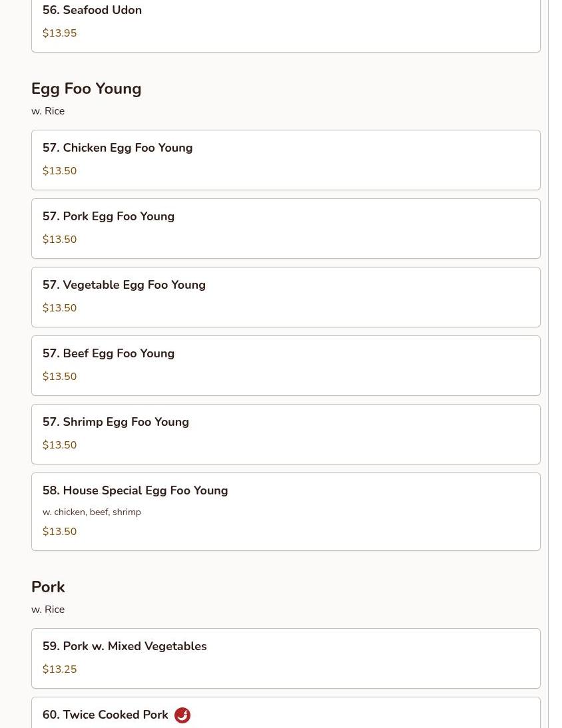The image size is (562, 728).
Task: Click the price of Shrimp Egg Foo Young
Action: [60, 445]
